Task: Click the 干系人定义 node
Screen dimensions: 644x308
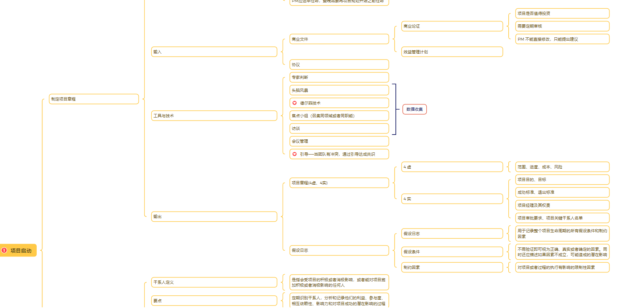Action: (x=214, y=282)
